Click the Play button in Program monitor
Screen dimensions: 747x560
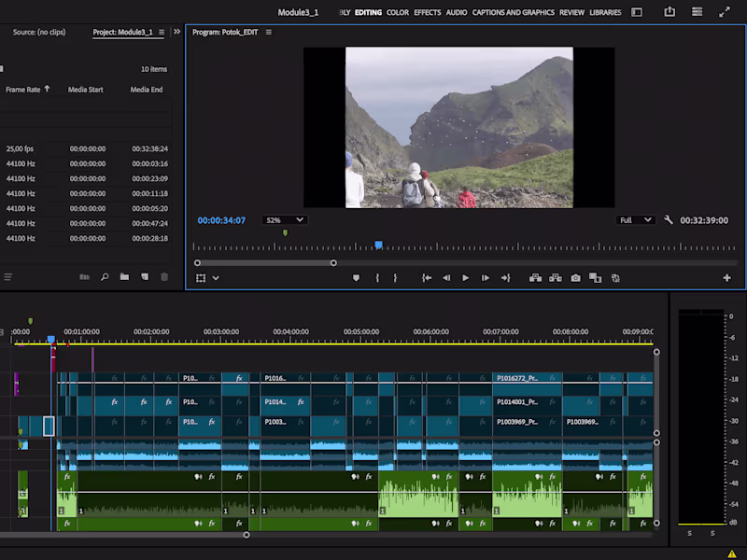click(466, 278)
